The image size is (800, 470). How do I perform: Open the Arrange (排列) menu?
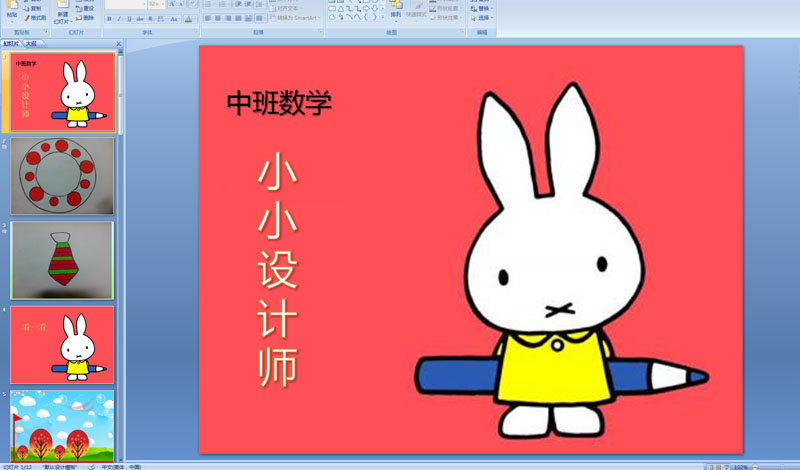tap(395, 11)
